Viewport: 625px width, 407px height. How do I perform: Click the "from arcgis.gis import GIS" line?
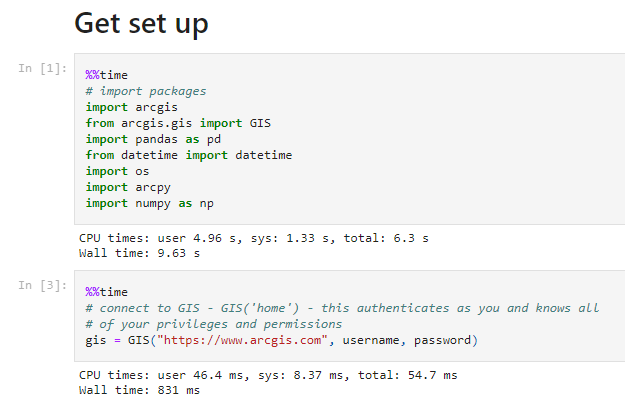pyautogui.click(x=178, y=123)
